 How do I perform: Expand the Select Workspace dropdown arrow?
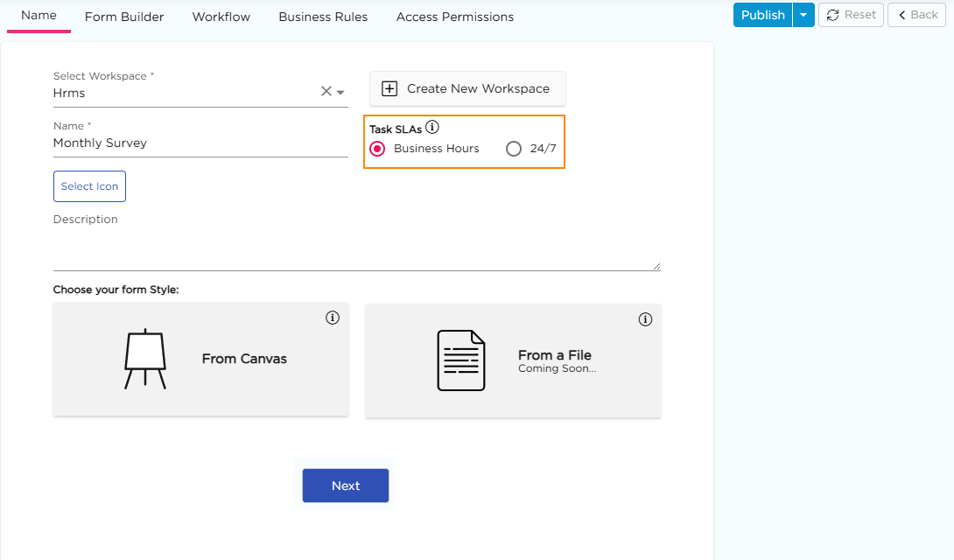pyautogui.click(x=340, y=93)
